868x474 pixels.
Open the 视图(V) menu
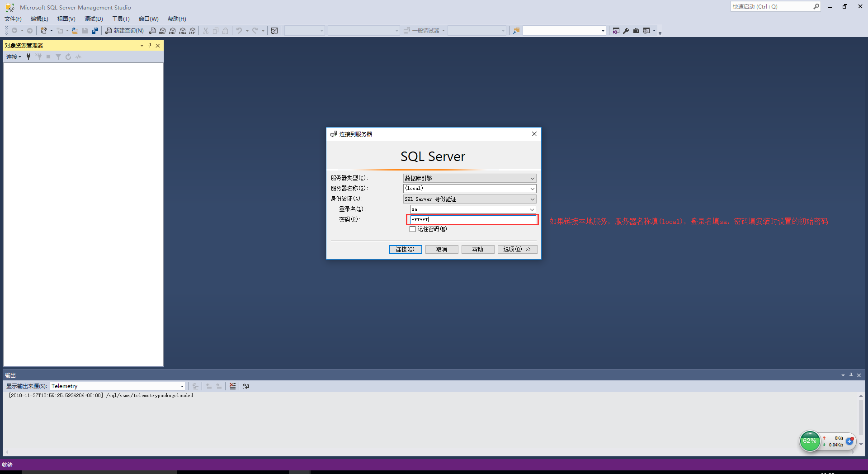click(66, 19)
